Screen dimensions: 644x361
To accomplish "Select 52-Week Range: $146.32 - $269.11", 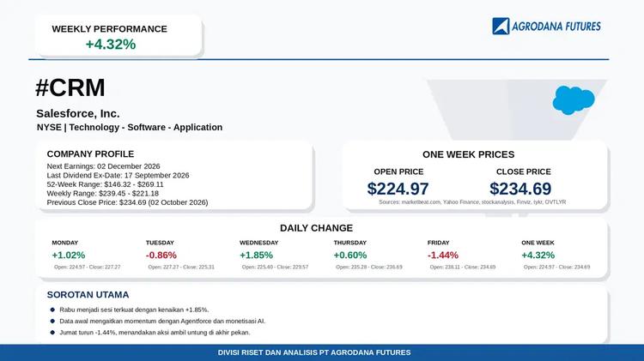I will point(105,184).
